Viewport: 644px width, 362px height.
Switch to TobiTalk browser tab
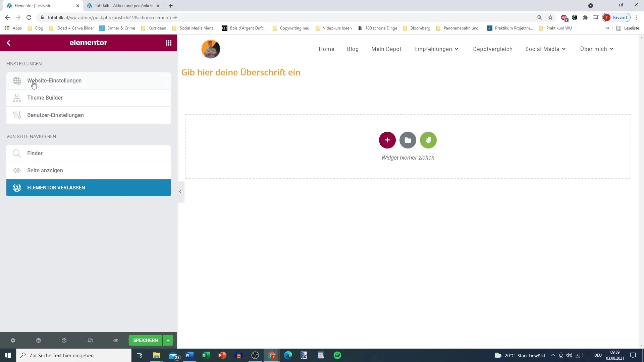pos(123,6)
